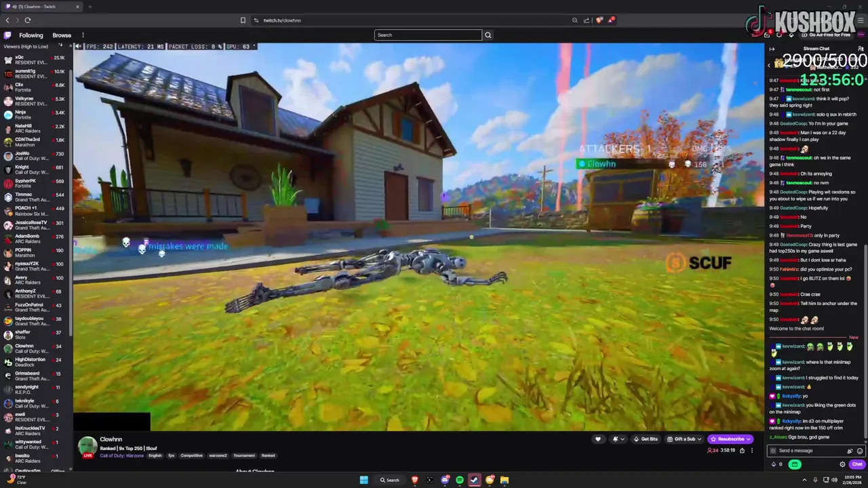The height and width of the screenshot is (488, 868).
Task: Open xQc channel in the sidebar
Action: click(35, 60)
